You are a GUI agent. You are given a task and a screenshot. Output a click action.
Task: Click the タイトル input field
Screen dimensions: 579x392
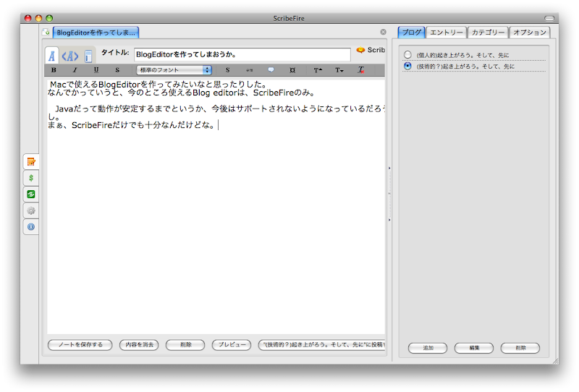(x=242, y=54)
